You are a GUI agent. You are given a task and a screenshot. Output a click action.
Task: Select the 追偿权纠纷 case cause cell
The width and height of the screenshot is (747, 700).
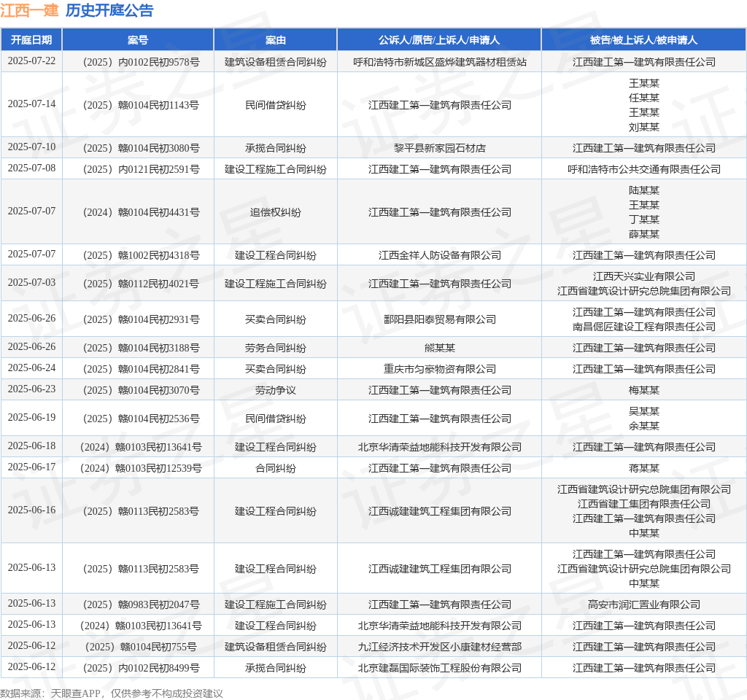pos(275,212)
